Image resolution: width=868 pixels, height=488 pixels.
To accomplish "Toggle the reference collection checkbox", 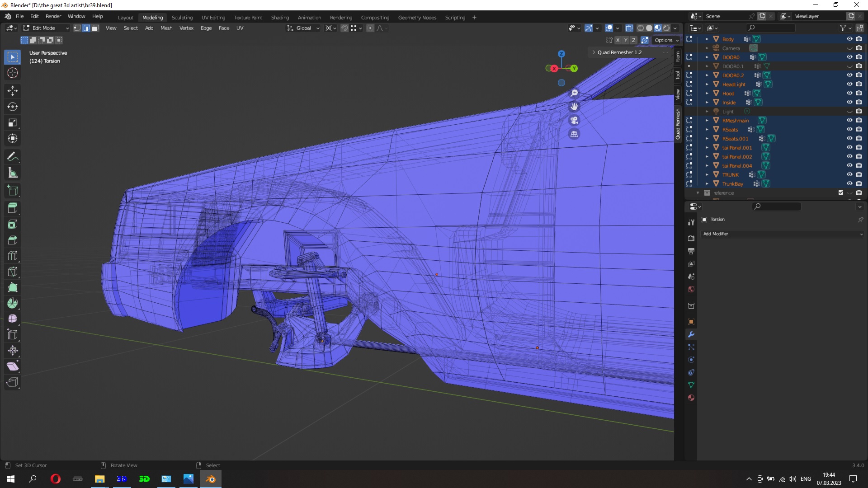I will [x=841, y=192].
